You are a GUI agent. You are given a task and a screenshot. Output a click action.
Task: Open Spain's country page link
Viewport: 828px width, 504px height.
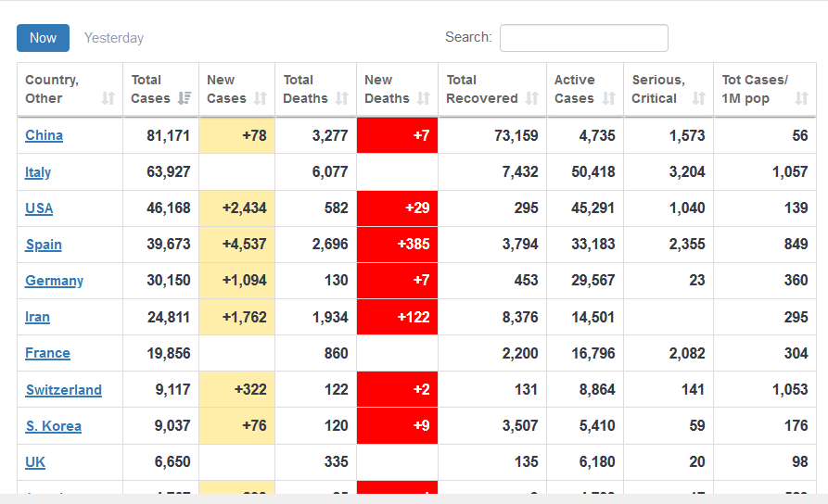click(x=44, y=245)
